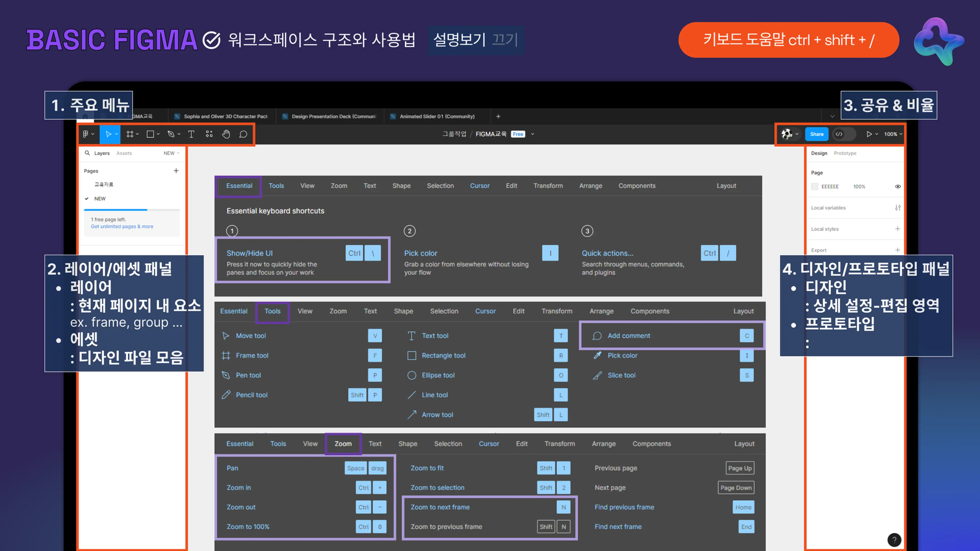Screen dimensions: 980x551
Task: Expand the Pen tool options chevron
Action: [x=179, y=134]
